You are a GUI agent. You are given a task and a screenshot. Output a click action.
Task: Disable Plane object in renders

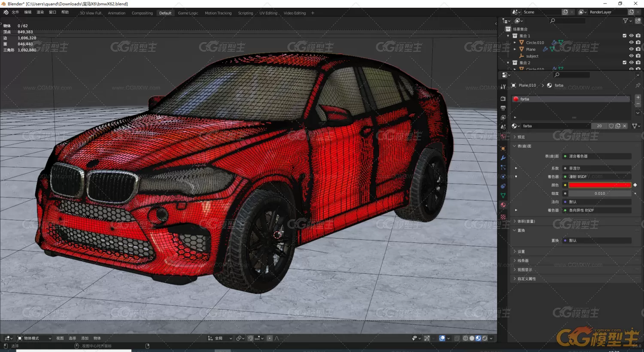pos(638,49)
